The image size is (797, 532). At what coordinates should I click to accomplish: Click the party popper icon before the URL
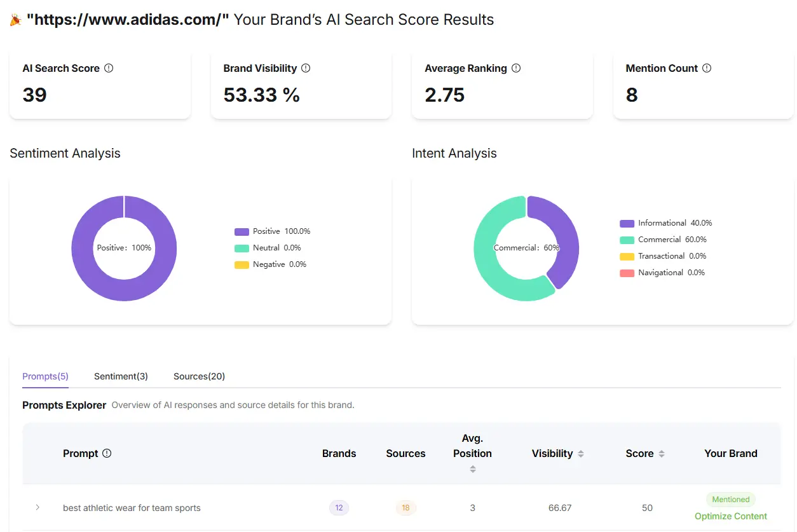[15, 20]
